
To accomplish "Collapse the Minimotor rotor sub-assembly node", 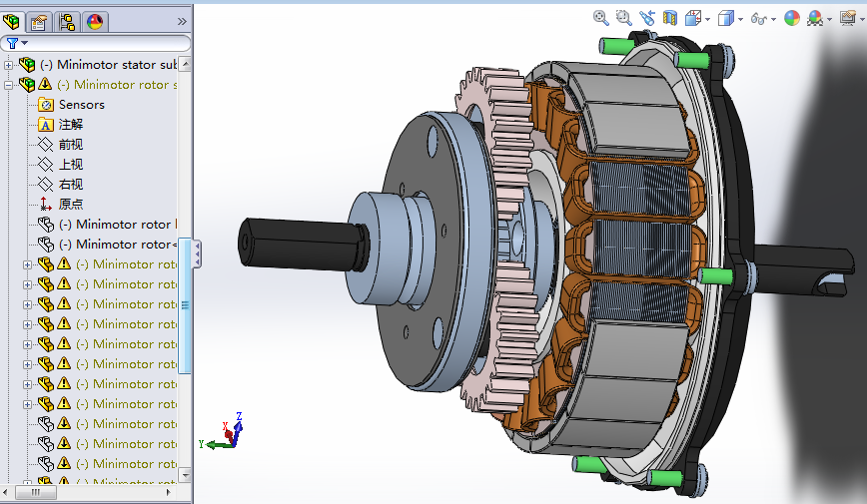I will tap(8, 85).
